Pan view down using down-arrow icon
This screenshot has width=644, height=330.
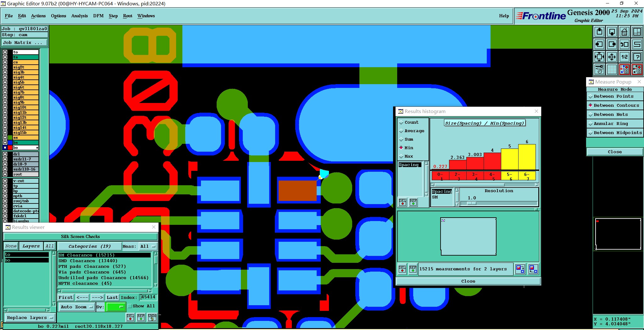[612, 32]
